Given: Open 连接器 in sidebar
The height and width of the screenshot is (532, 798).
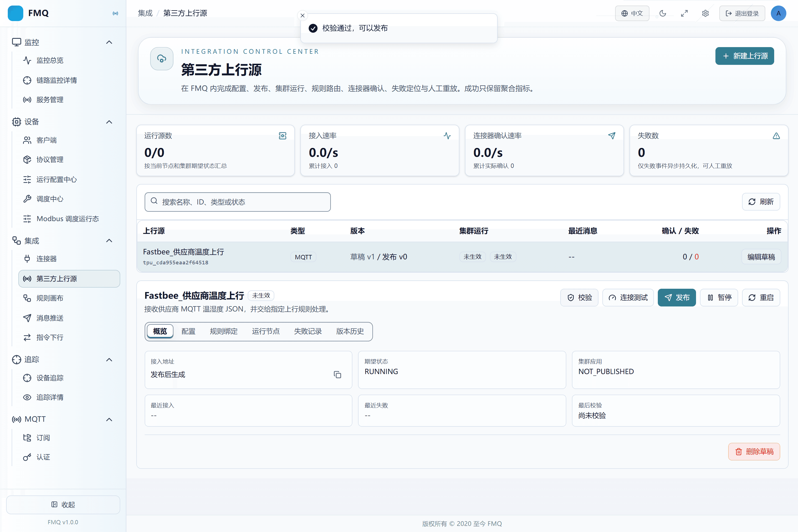Looking at the screenshot, I should pyautogui.click(x=69, y=259).
